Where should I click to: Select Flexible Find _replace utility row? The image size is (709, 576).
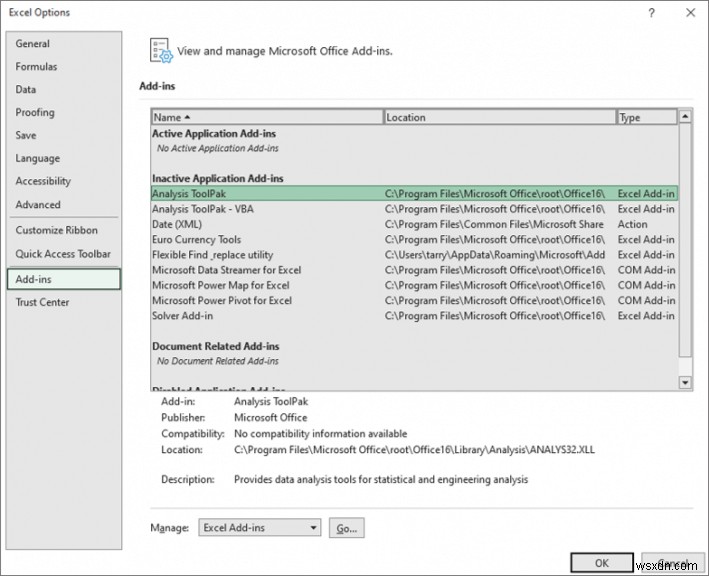tap(414, 255)
